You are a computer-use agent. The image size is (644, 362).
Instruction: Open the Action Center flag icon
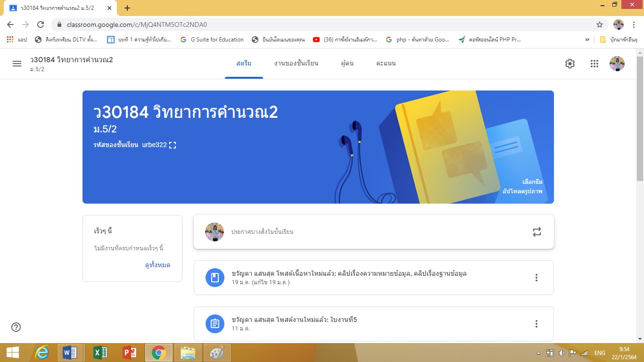(573, 353)
